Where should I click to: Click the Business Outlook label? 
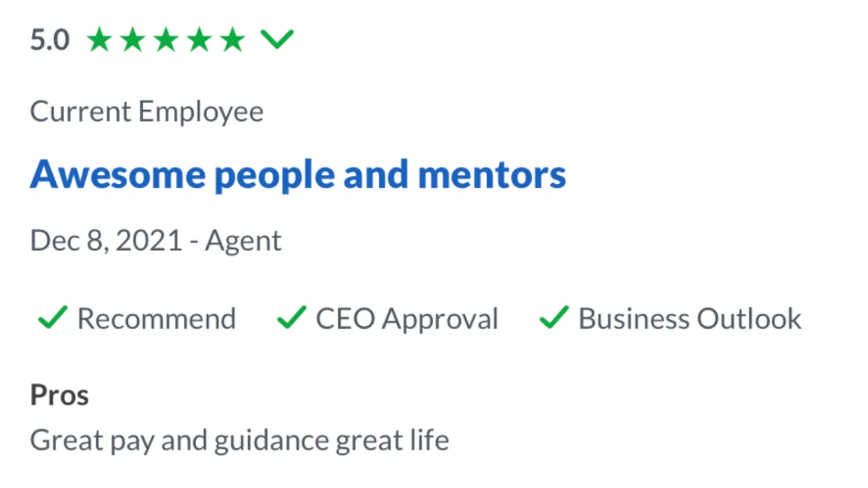689,319
